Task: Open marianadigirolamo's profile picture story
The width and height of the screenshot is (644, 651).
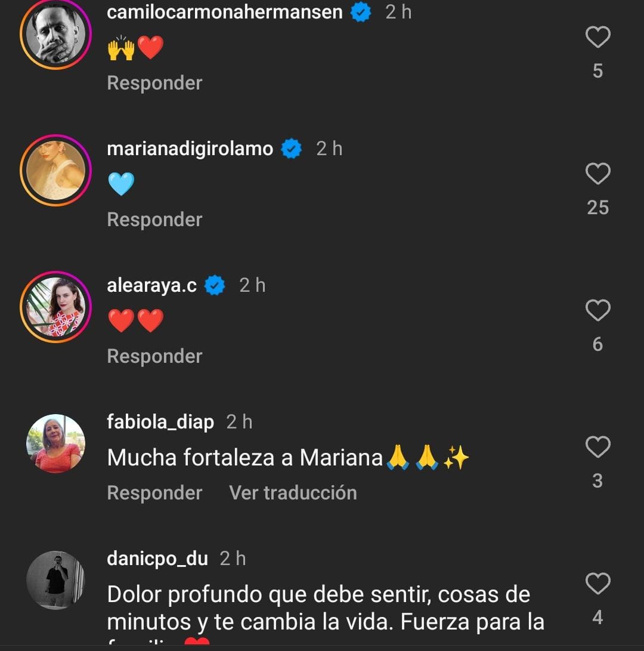Action: [x=55, y=171]
